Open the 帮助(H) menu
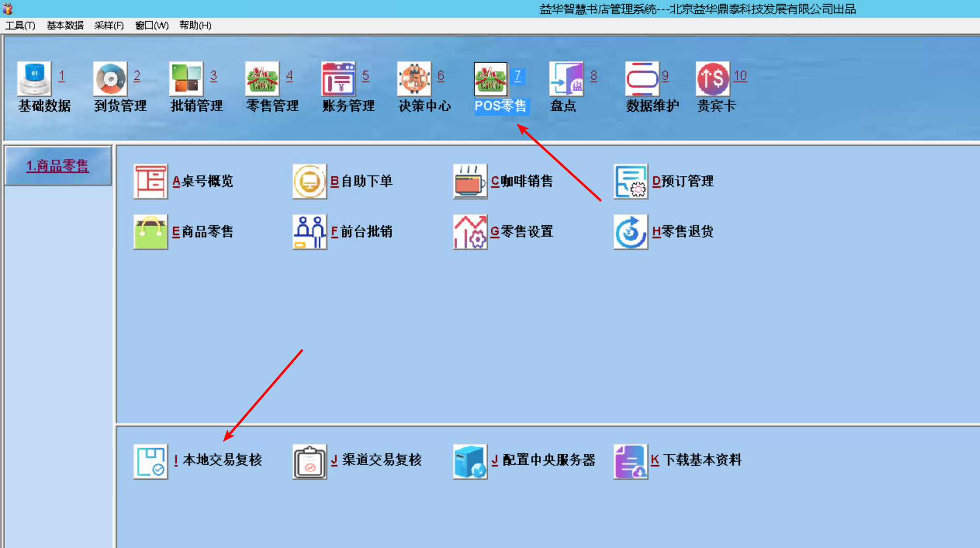 (x=195, y=25)
